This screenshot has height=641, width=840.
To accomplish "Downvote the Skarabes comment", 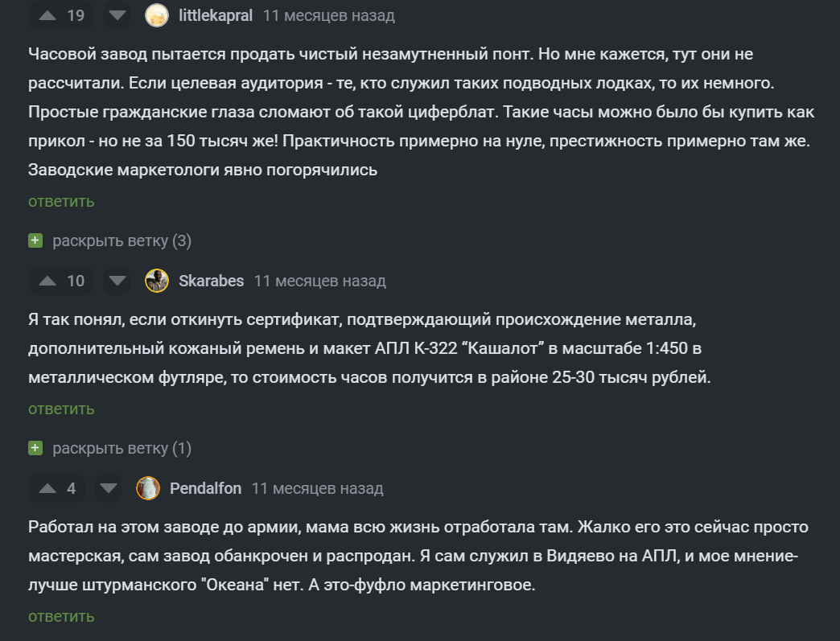I will coord(117,281).
